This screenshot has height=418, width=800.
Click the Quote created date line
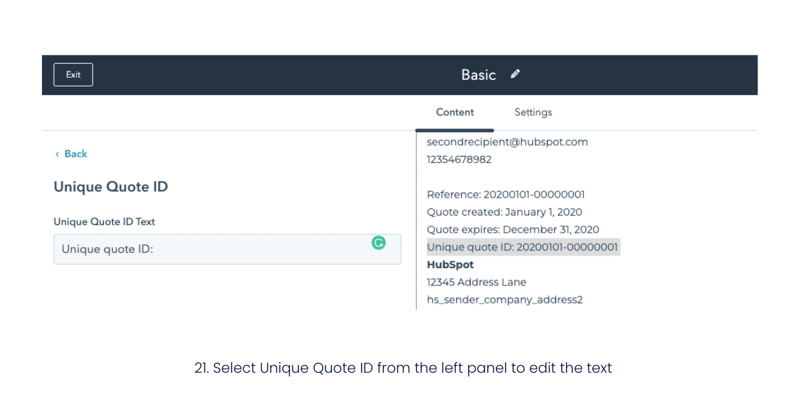[504, 212]
